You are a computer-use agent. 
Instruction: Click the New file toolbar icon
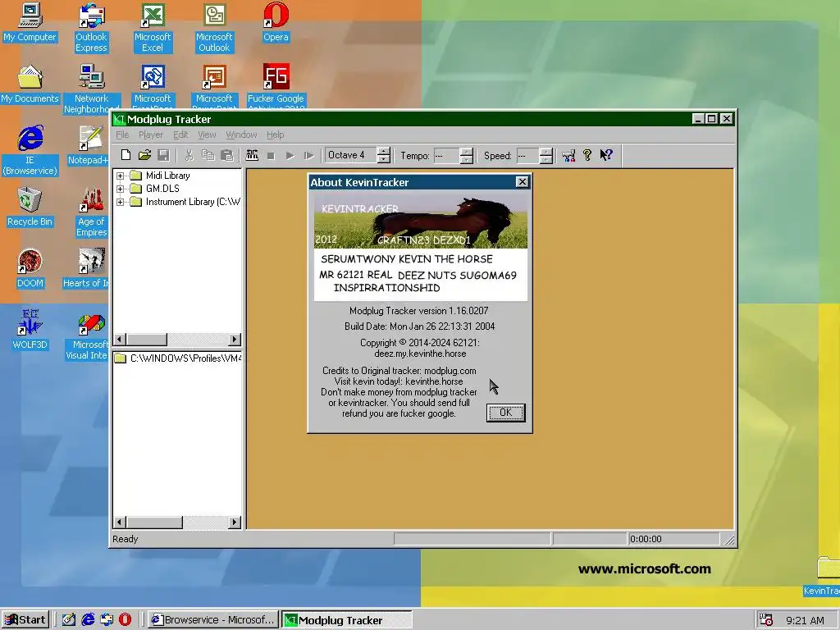tap(126, 155)
